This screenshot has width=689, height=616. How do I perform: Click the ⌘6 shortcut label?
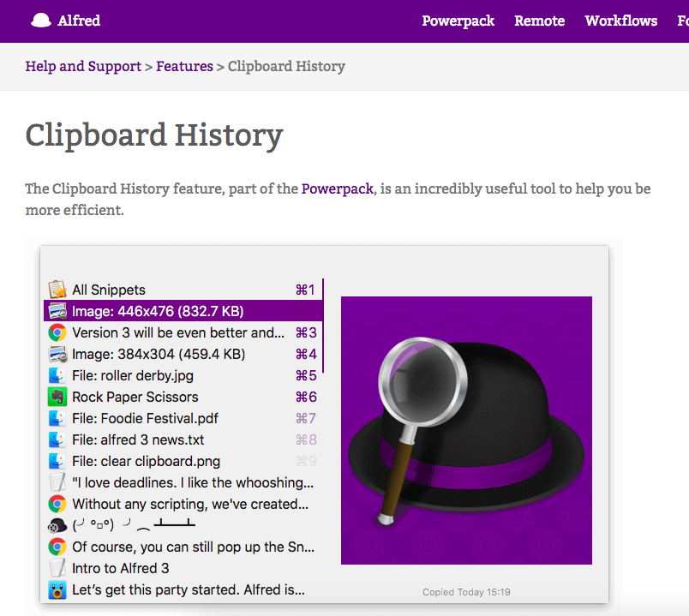tap(306, 398)
